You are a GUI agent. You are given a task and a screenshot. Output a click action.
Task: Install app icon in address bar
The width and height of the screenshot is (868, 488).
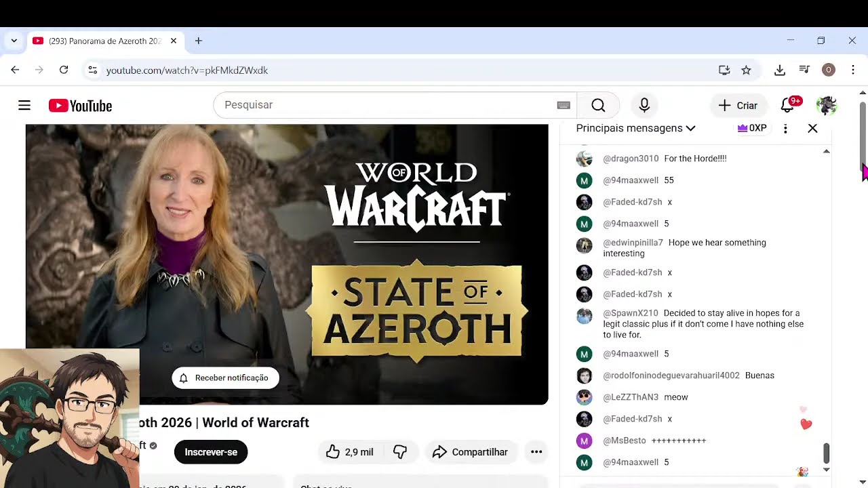click(x=724, y=70)
